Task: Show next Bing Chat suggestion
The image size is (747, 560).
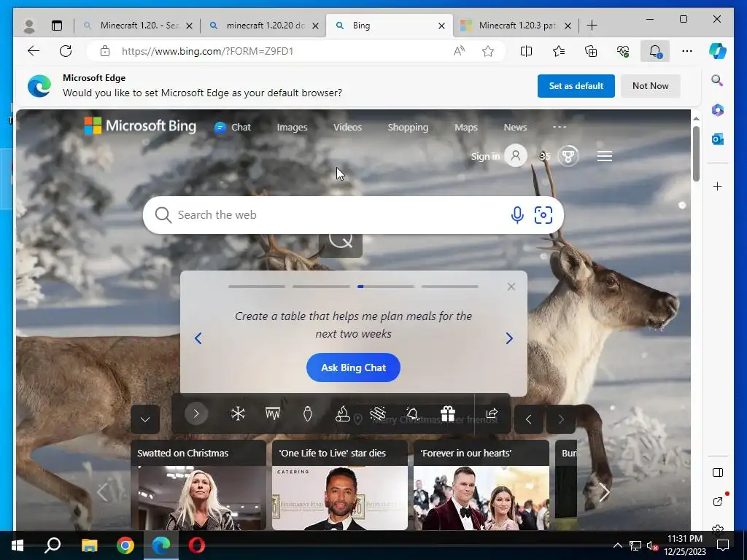Action: coord(509,338)
